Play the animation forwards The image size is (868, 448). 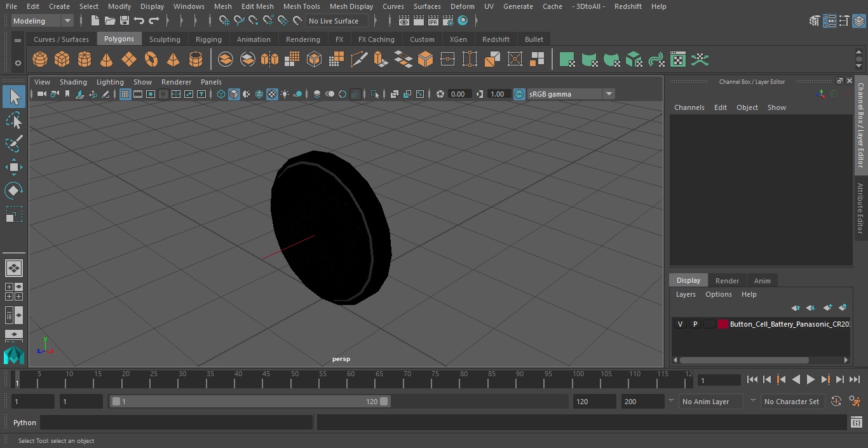point(811,379)
